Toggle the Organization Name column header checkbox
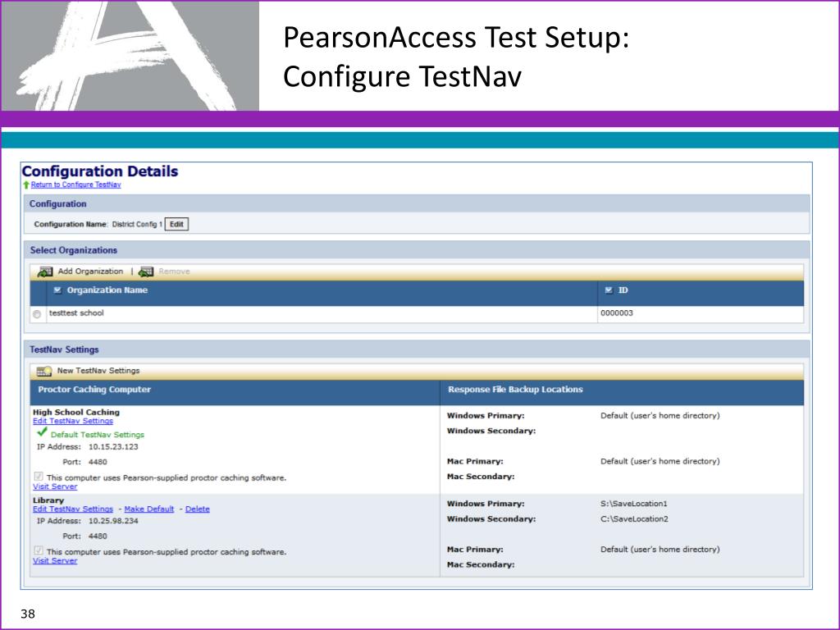Screen dimensions: 840x630 (x=58, y=290)
